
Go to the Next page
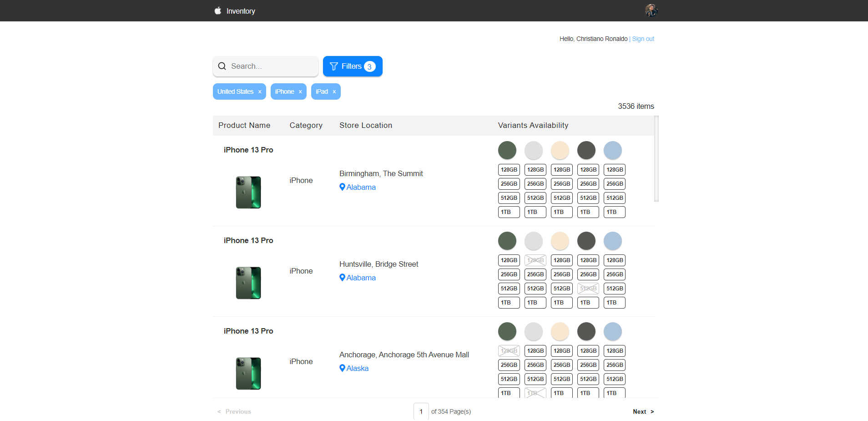click(643, 411)
